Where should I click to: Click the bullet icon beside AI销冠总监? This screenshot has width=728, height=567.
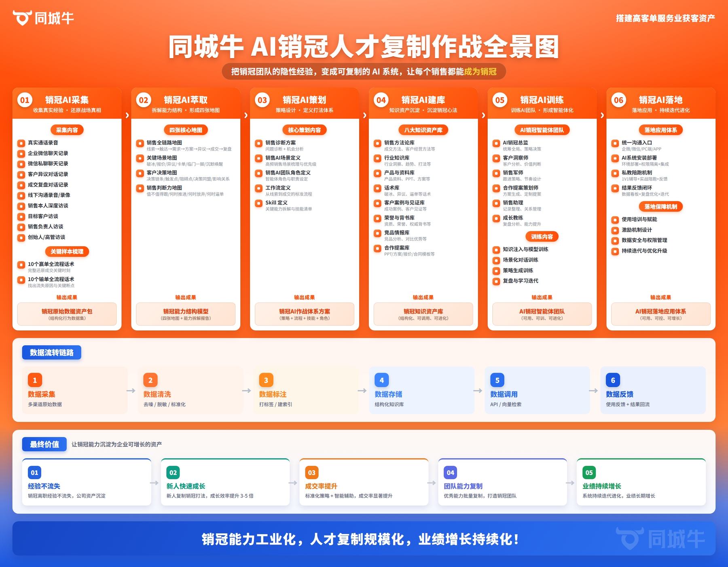point(496,143)
